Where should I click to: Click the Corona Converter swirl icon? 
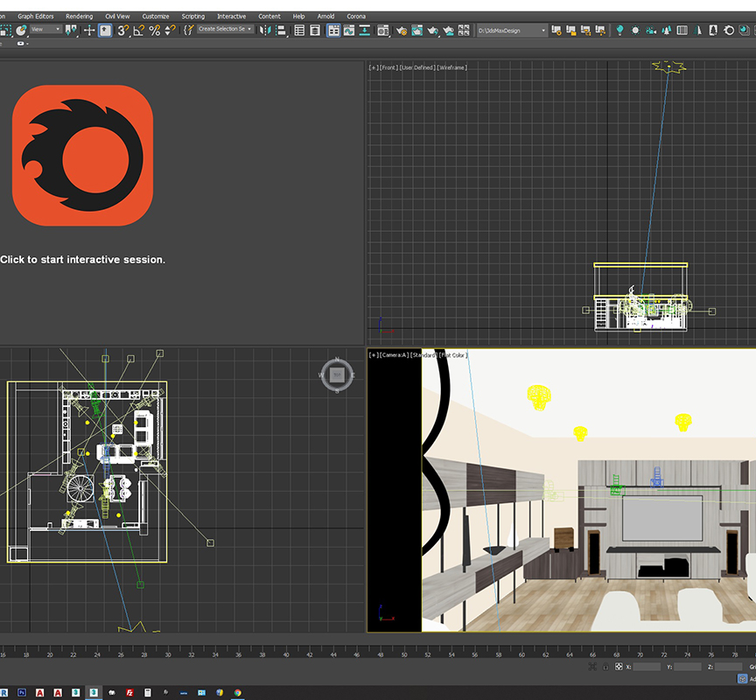729,31
